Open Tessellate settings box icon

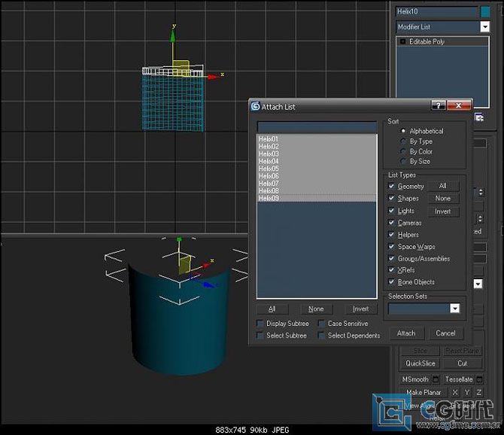tap(479, 380)
